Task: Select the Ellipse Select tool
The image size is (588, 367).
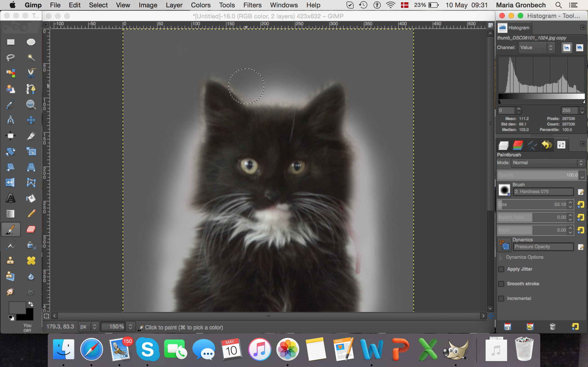Action: click(31, 42)
